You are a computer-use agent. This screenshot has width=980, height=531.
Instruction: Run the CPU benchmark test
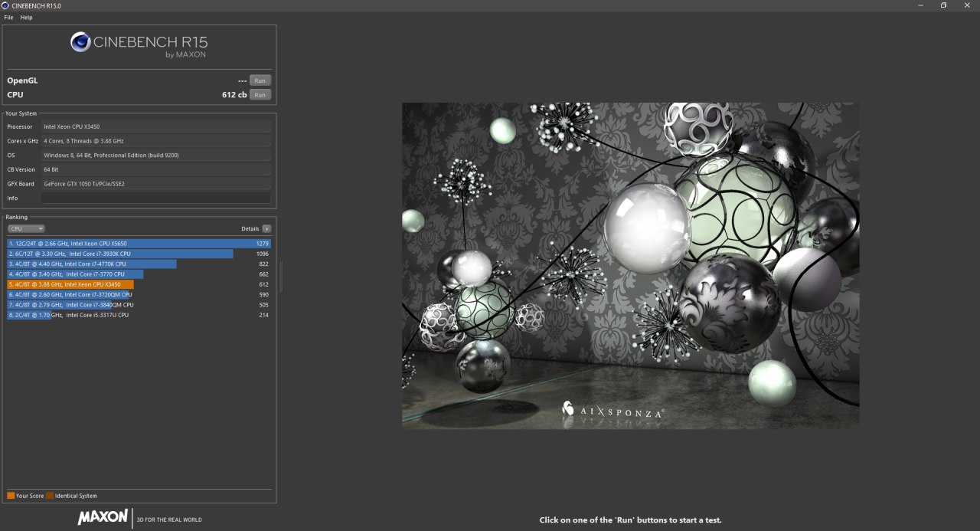pyautogui.click(x=260, y=94)
